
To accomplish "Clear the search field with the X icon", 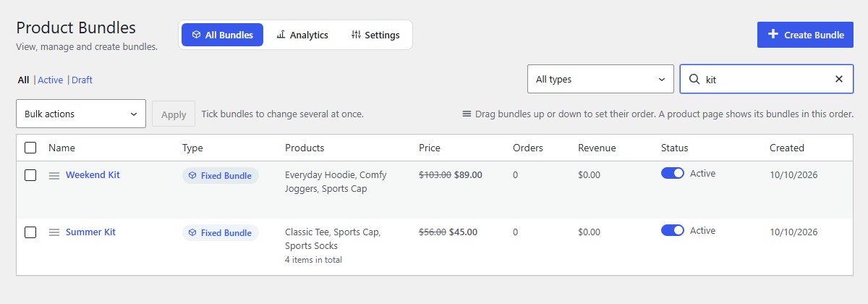I will point(839,79).
